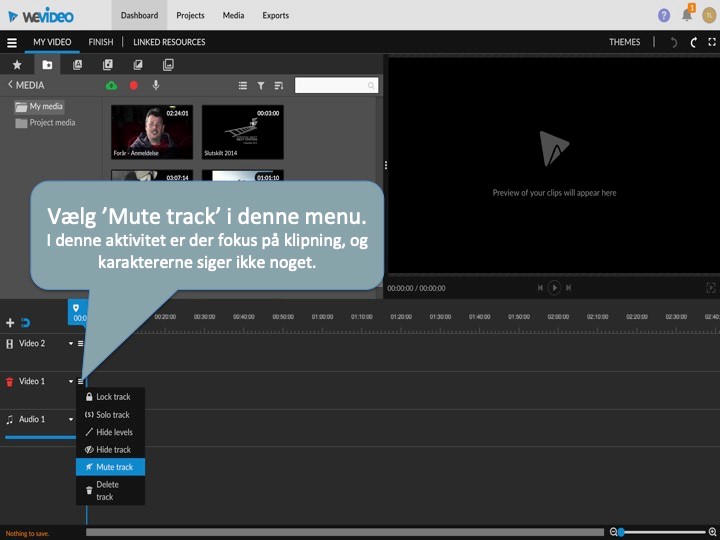
Task: Click the panel resize handle dots
Action: click(x=385, y=165)
